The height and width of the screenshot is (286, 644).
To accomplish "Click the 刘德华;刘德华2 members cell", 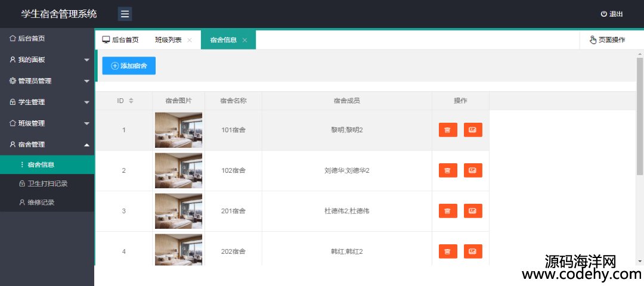I will pos(347,170).
